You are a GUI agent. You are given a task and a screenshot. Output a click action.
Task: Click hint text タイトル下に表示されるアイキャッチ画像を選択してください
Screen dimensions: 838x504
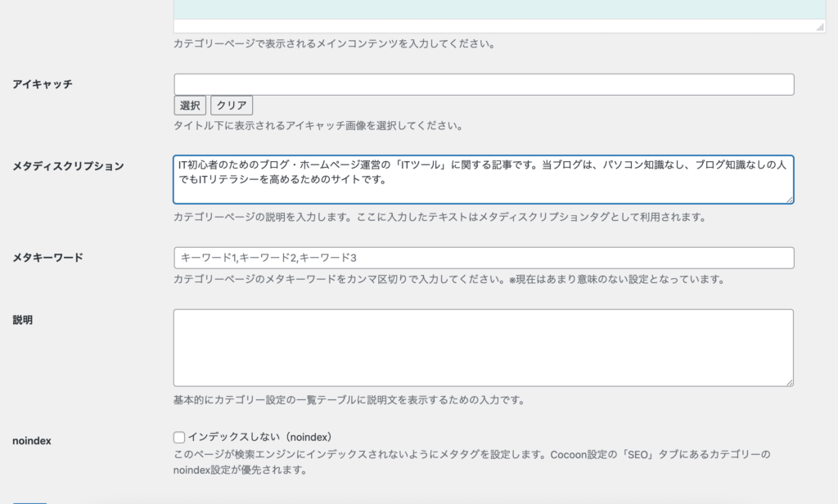click(318, 126)
